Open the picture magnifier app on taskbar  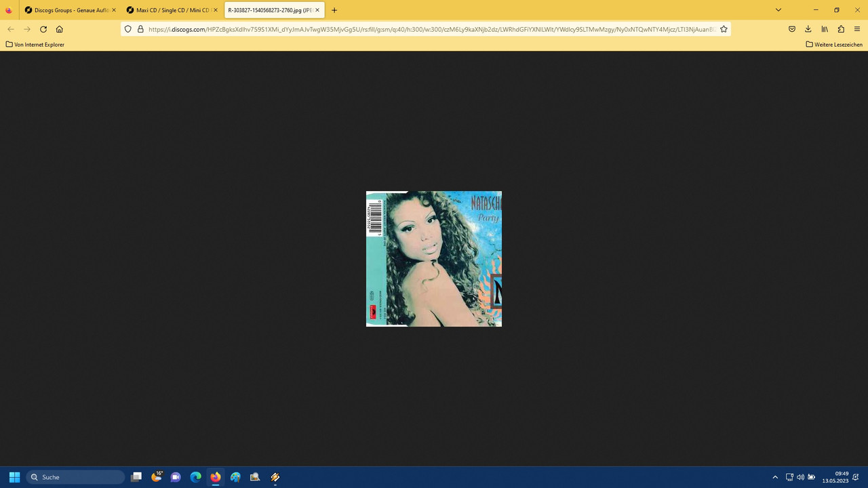pyautogui.click(x=255, y=477)
